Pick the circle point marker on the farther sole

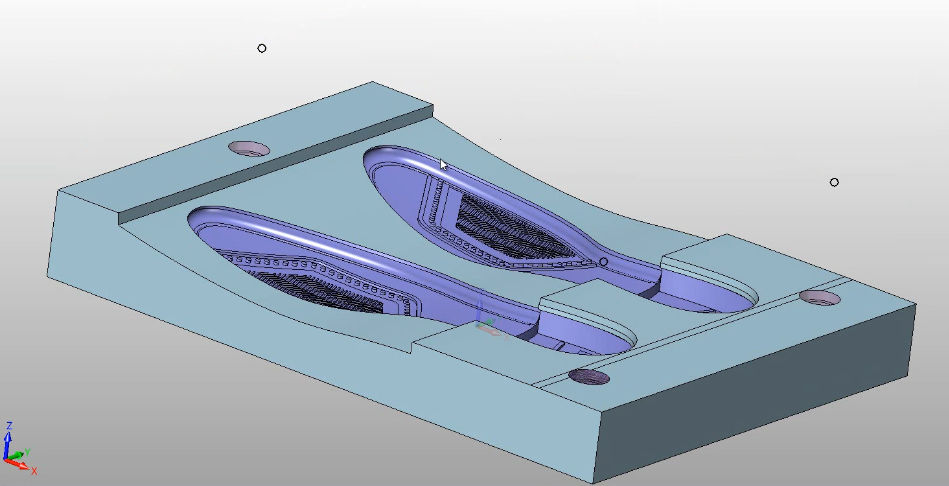(x=603, y=262)
